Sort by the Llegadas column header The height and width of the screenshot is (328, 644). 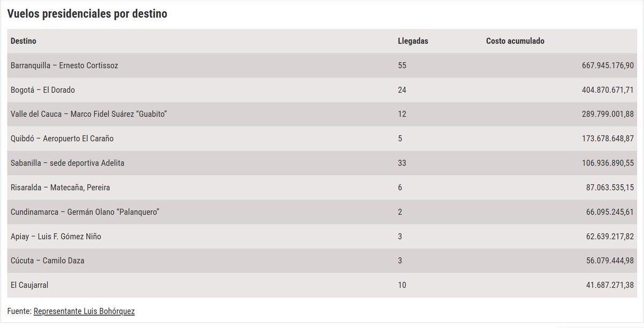point(413,41)
